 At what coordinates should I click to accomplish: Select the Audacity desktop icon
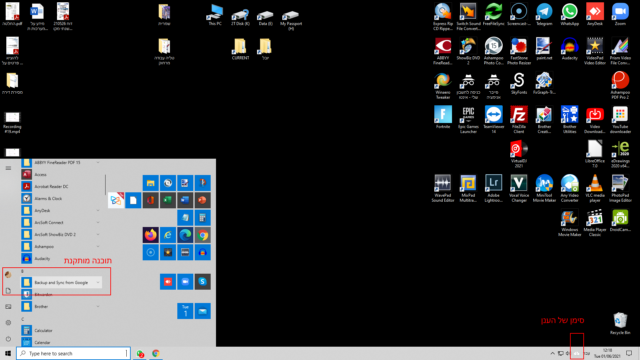point(569,49)
